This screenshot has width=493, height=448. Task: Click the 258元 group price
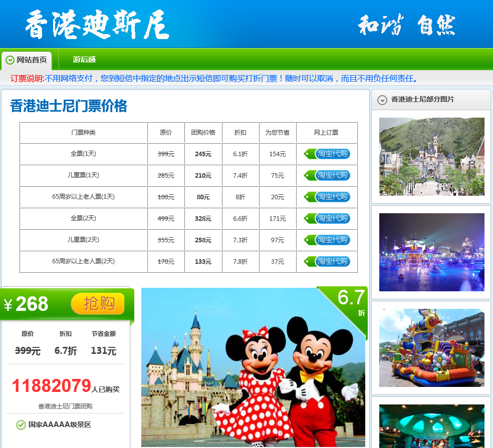click(x=203, y=240)
